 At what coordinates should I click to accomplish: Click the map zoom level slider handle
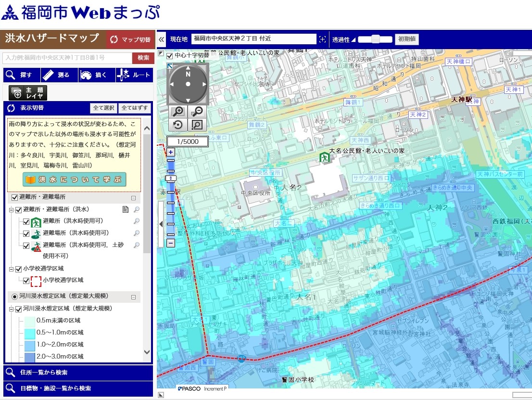(171, 178)
